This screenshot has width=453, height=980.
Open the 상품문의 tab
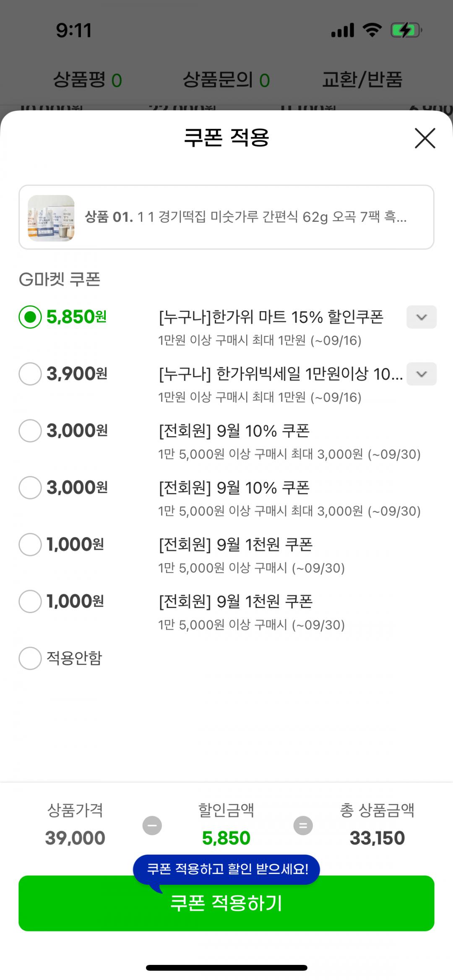[x=226, y=80]
